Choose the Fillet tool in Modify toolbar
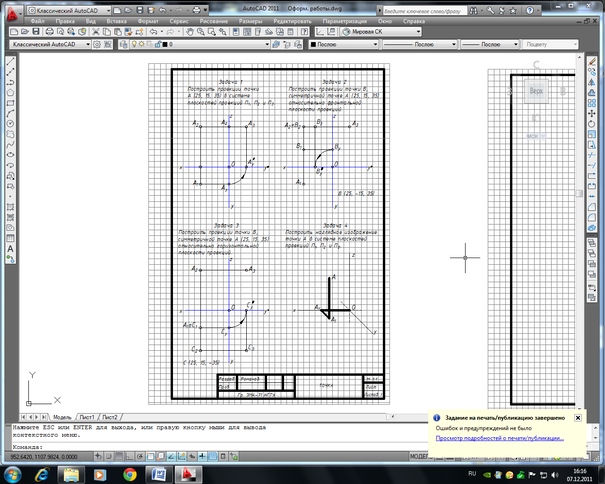The image size is (605, 484). click(592, 218)
